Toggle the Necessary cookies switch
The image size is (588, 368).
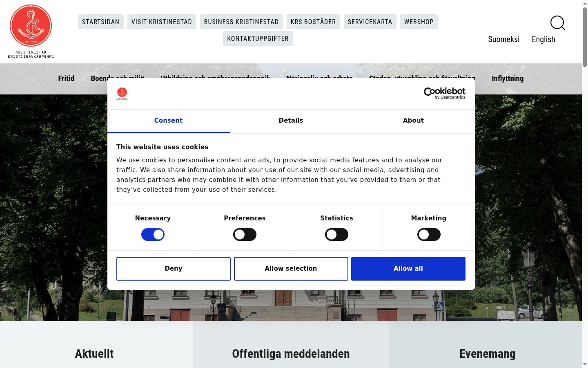[153, 234]
